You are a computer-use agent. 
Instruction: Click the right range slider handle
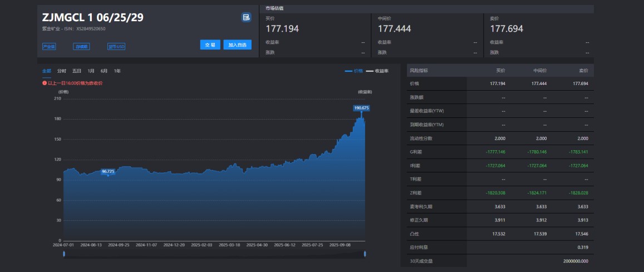pos(365,254)
